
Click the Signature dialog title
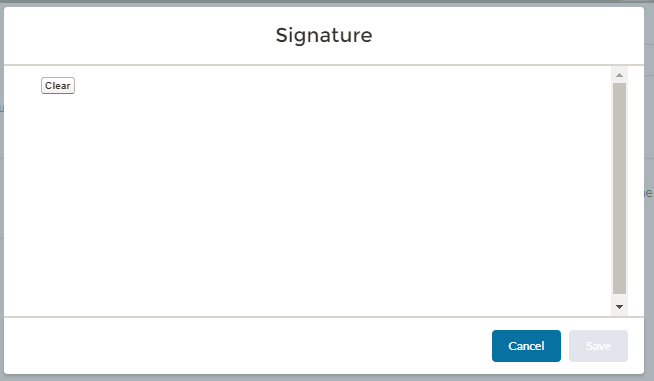[324, 35]
